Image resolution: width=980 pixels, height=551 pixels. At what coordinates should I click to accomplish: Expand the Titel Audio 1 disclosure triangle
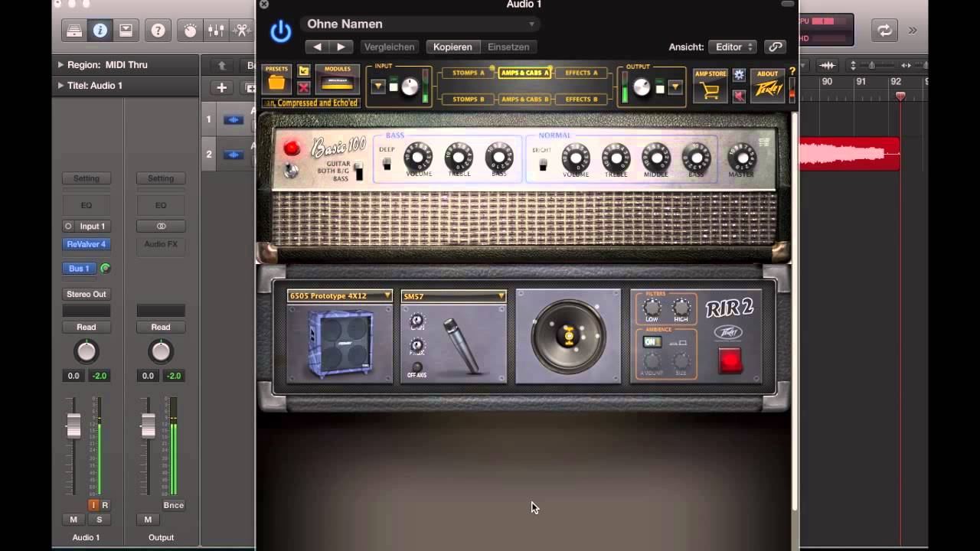[x=60, y=86]
